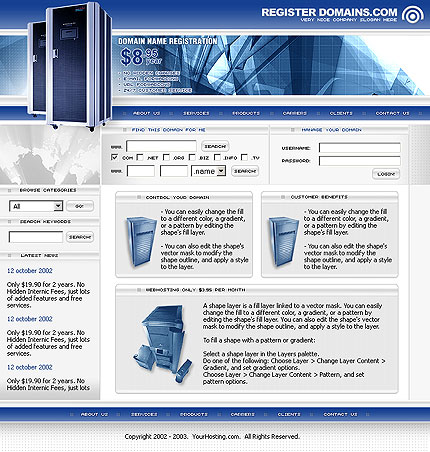Open Careers in footer navigation
The image size is (430, 452).
(x=243, y=414)
